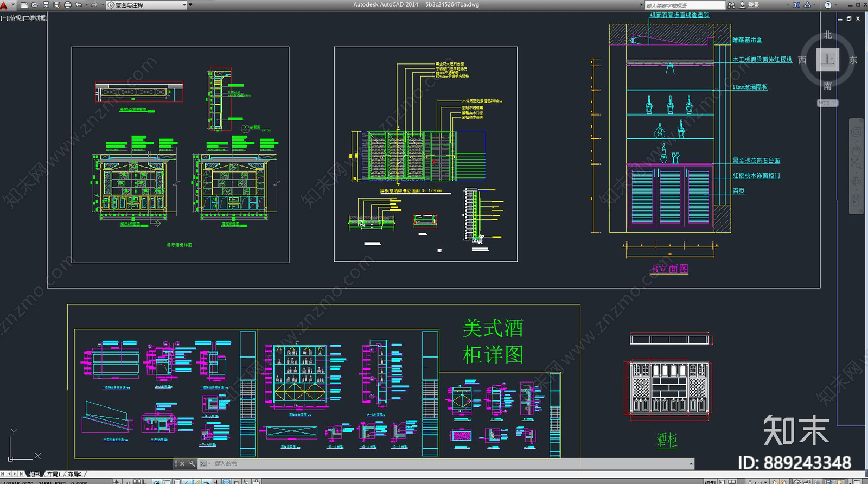Screen dimensions: 868x484
Task: Open viewport controls [-] menu
Action: tap(4, 18)
